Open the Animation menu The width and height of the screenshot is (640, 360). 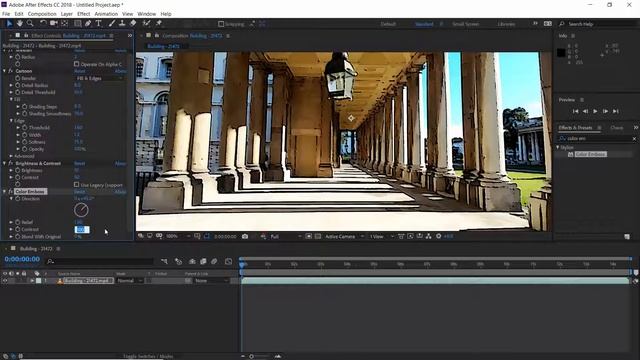(x=106, y=14)
